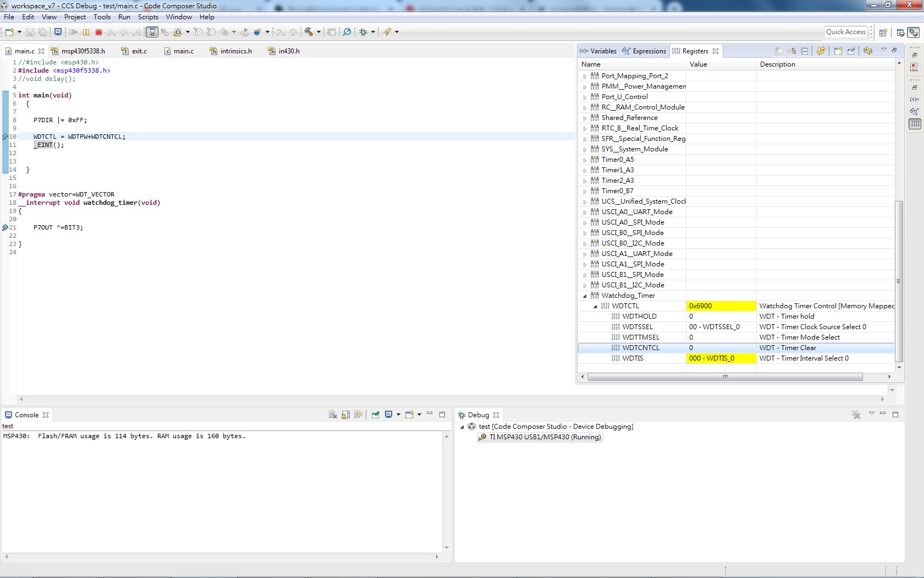Click the WDTIS value 000 - WDTIS_0
Viewport: 924px width, 578px height.
tap(721, 358)
